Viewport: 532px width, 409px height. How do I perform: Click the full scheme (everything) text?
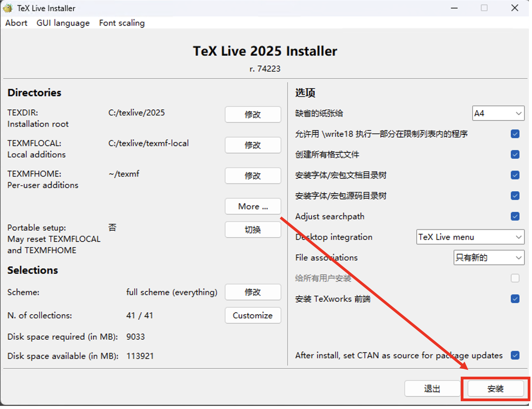coord(172,292)
